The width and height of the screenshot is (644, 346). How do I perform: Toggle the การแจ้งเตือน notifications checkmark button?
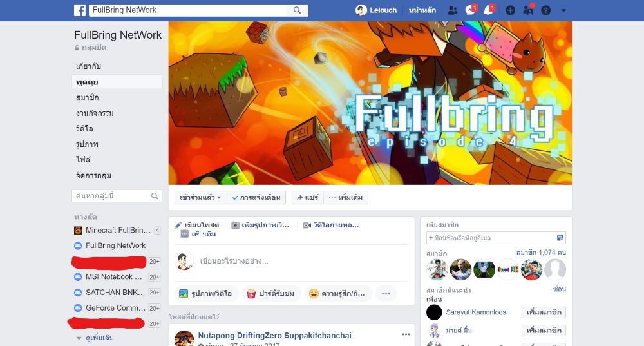click(256, 197)
